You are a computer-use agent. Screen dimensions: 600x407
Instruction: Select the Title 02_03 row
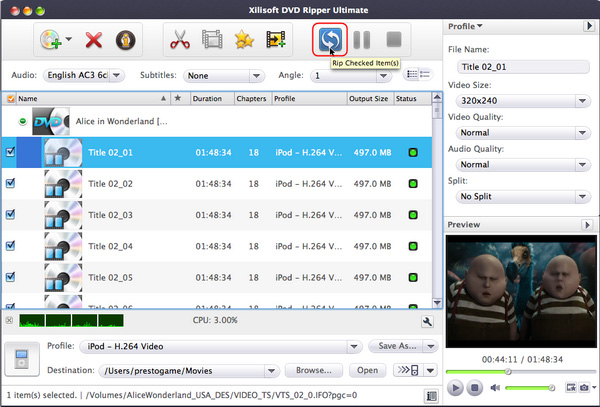pos(217,215)
